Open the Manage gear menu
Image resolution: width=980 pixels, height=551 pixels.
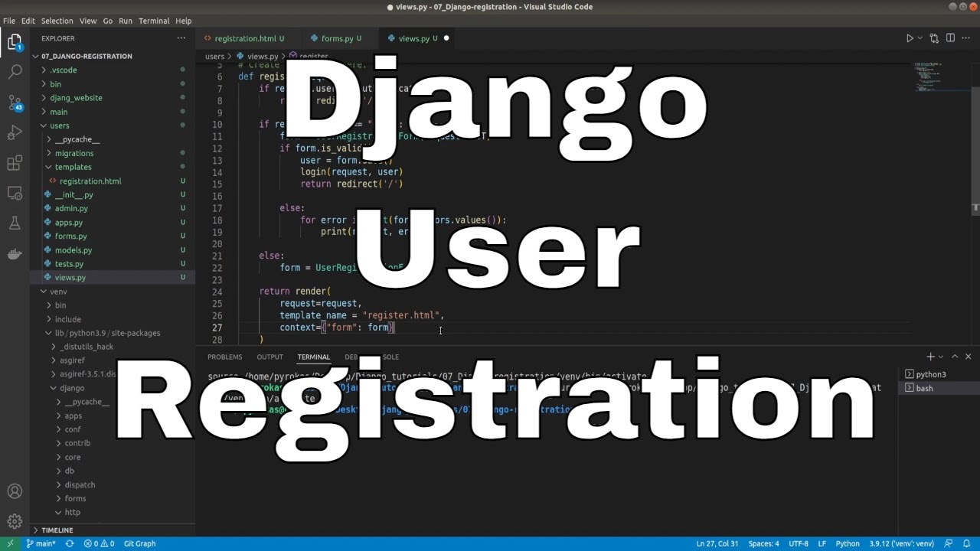pyautogui.click(x=15, y=521)
